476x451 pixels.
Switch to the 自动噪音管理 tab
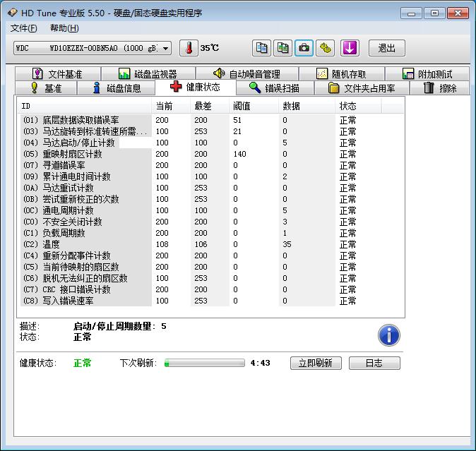tap(247, 73)
